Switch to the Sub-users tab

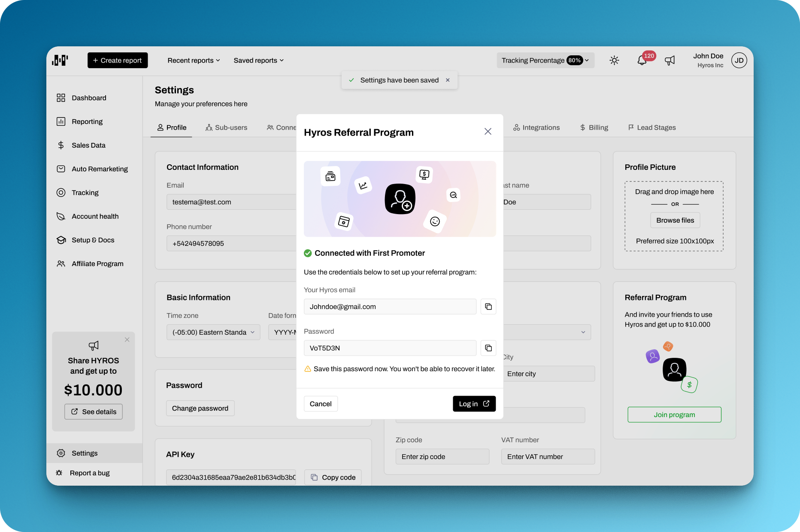pyautogui.click(x=226, y=127)
